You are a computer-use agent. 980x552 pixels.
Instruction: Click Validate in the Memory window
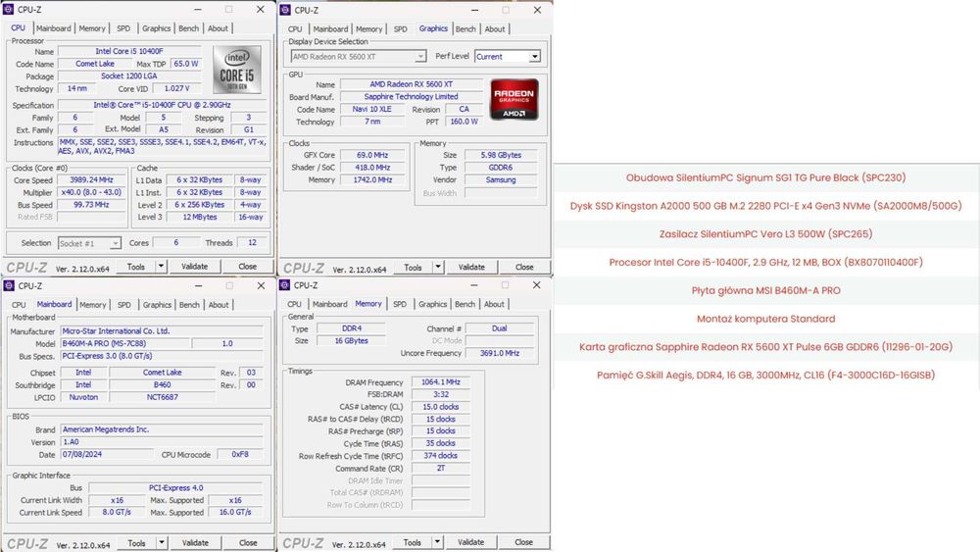[x=470, y=542]
